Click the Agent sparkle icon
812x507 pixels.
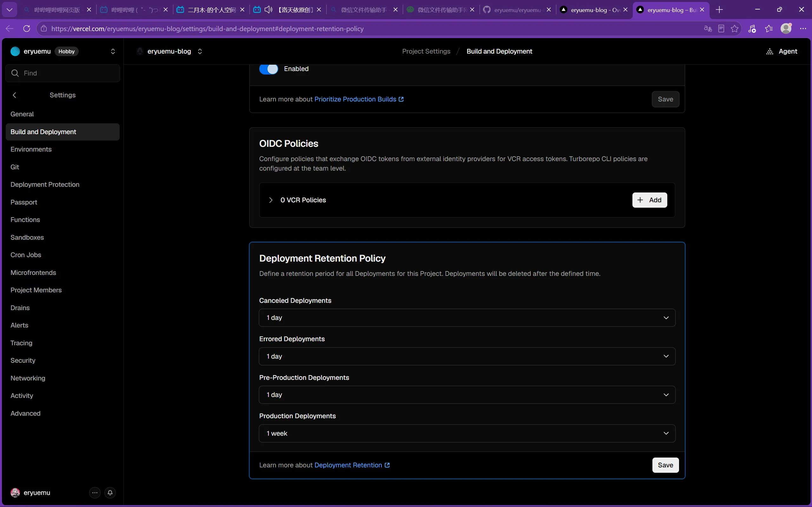770,51
